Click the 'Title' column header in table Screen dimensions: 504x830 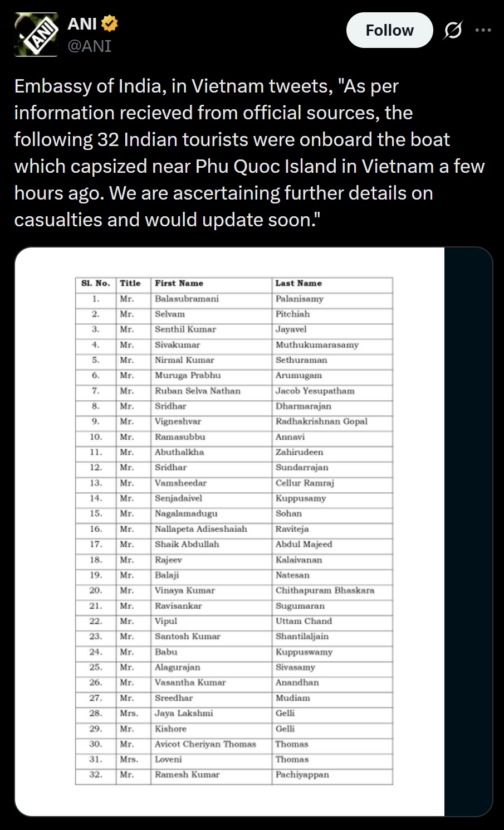(130, 283)
